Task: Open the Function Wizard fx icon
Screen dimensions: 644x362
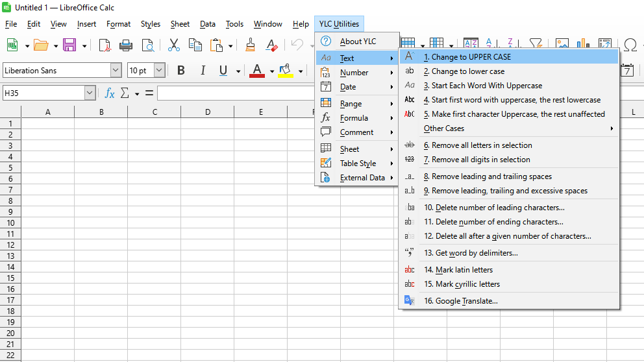Action: tap(110, 93)
